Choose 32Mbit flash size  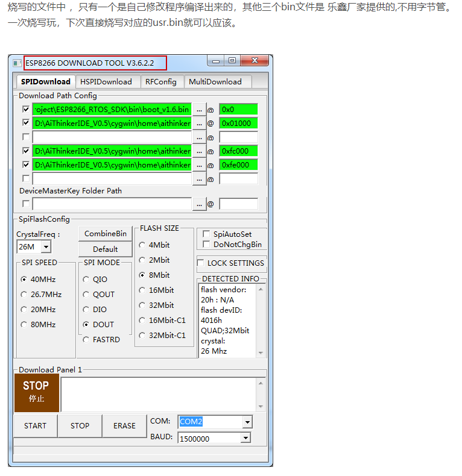click(x=142, y=305)
